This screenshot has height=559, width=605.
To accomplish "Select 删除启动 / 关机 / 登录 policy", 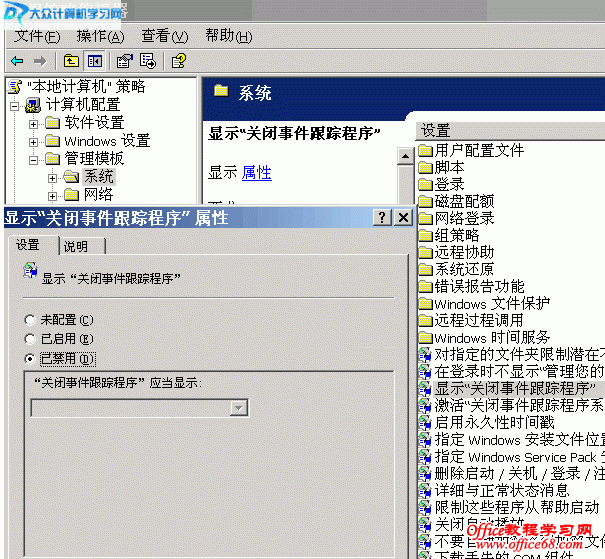I will 519,473.
